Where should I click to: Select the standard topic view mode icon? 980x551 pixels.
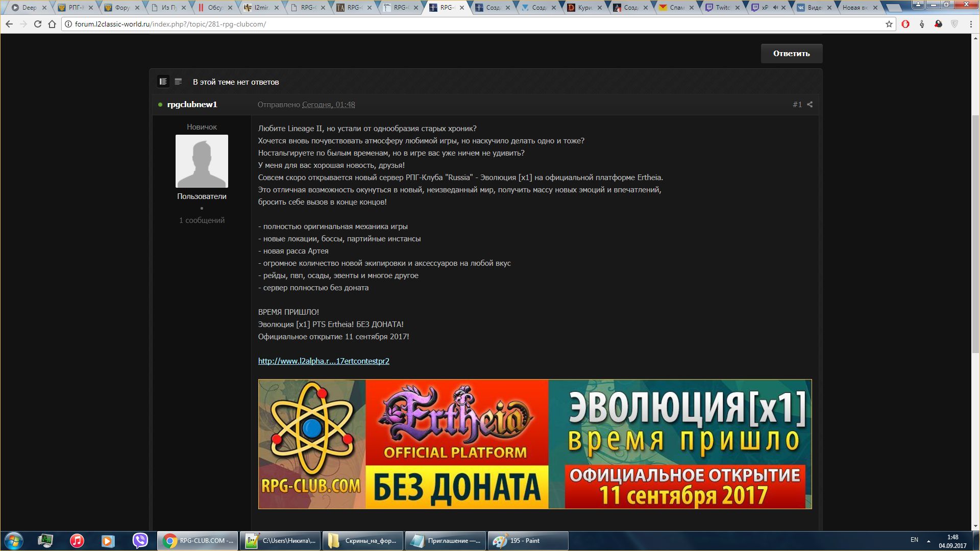tap(163, 82)
